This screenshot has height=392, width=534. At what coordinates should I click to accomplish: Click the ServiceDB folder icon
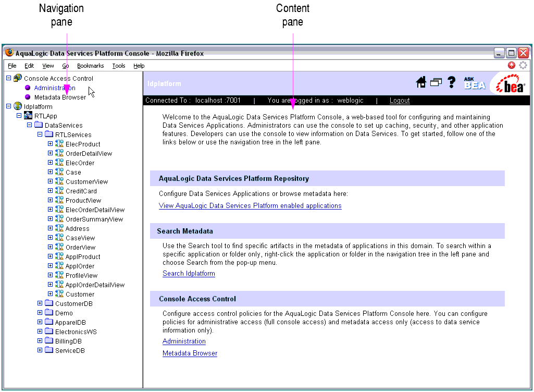coord(49,350)
